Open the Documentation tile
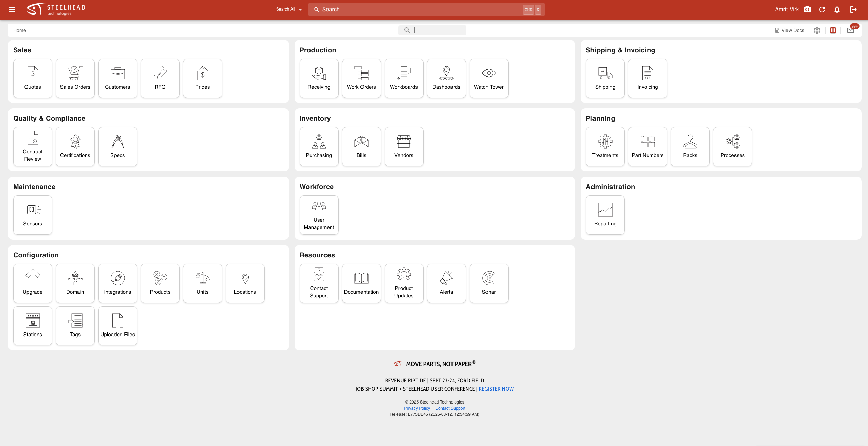 tap(361, 283)
